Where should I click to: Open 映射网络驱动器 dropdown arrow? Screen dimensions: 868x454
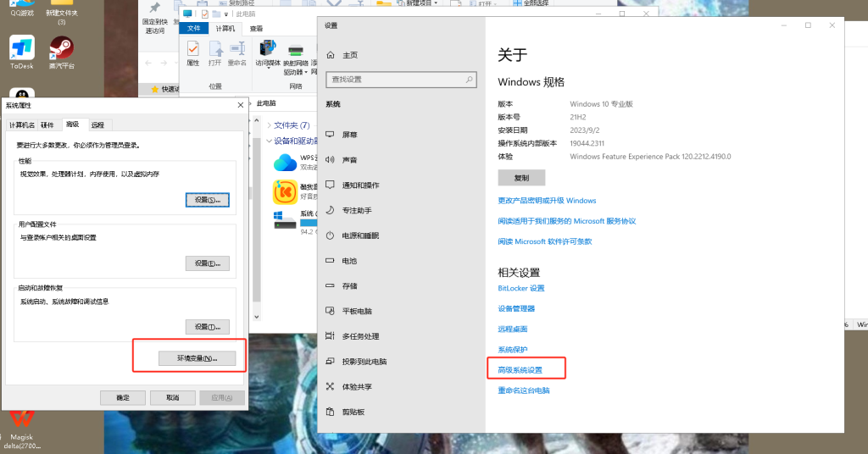tap(305, 73)
